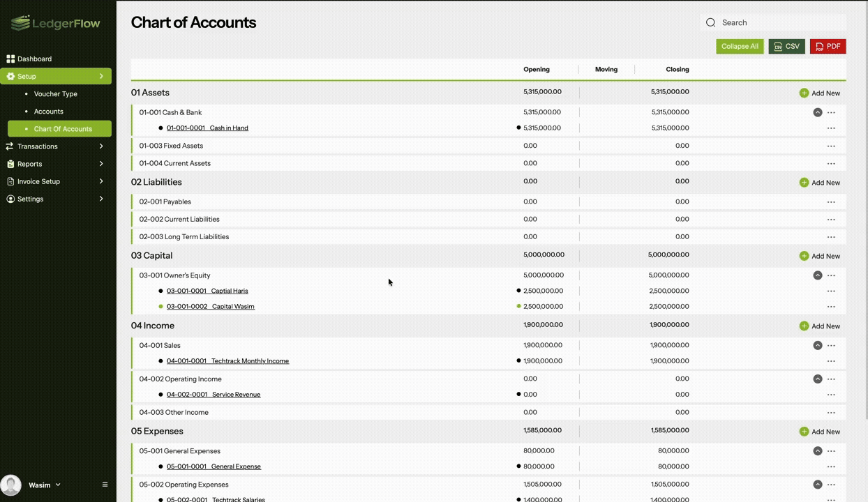
Task: Collapse the 01-001 Cash & Bank group
Action: (x=817, y=112)
